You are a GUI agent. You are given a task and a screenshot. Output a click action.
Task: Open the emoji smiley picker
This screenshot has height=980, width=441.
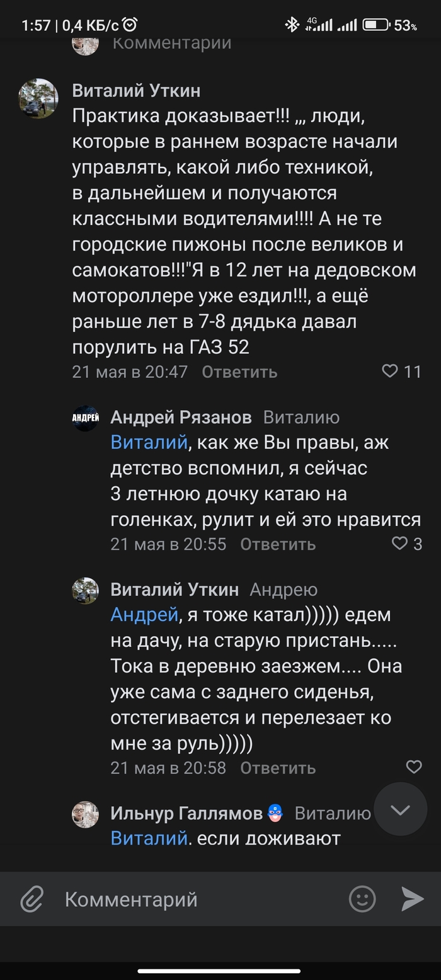coord(362,899)
